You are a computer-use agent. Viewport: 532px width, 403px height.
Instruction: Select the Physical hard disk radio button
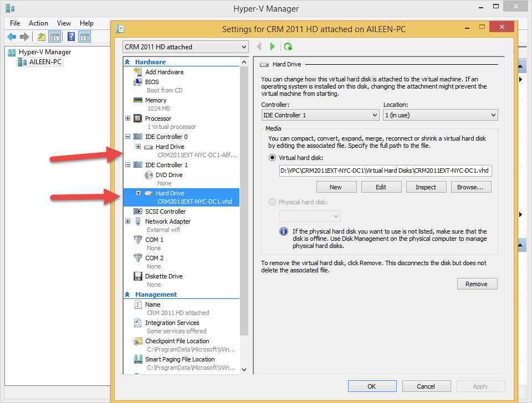click(272, 203)
